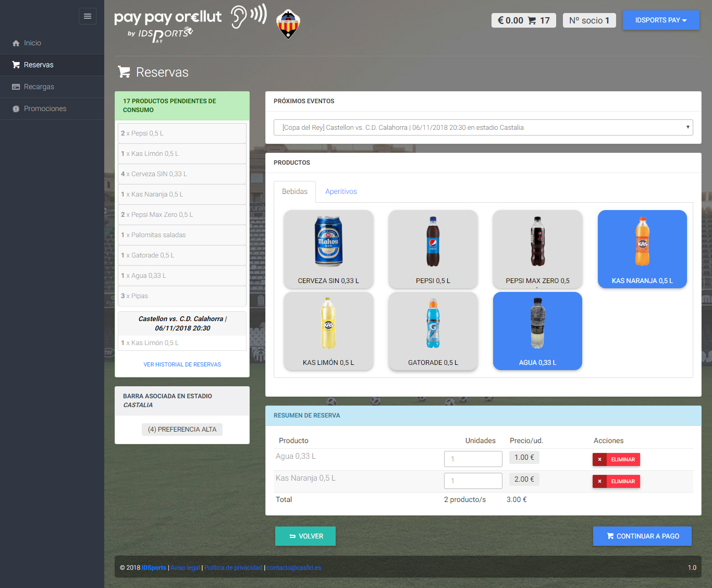Choose the Gatorade 0,5 L bottle
Viewport: 712px width, 588px height.
pyautogui.click(x=433, y=330)
